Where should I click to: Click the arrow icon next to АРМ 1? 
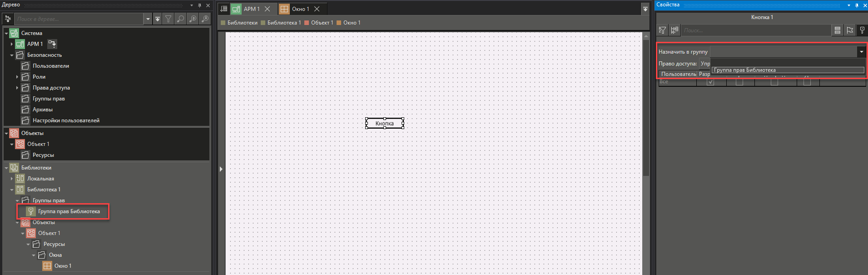click(52, 44)
